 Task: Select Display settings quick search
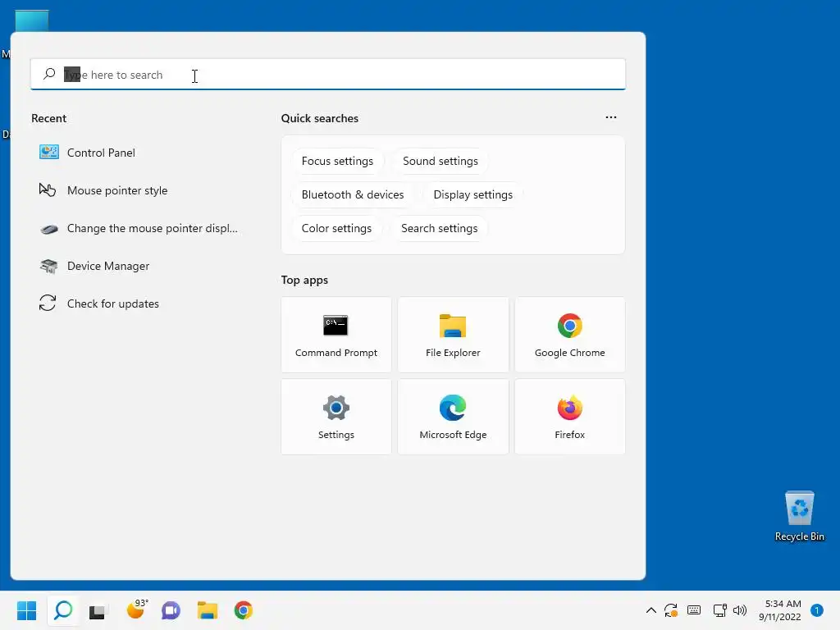pos(473,195)
